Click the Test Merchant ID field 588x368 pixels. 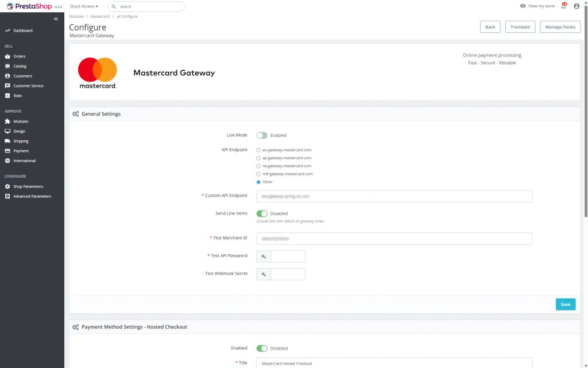pos(394,239)
